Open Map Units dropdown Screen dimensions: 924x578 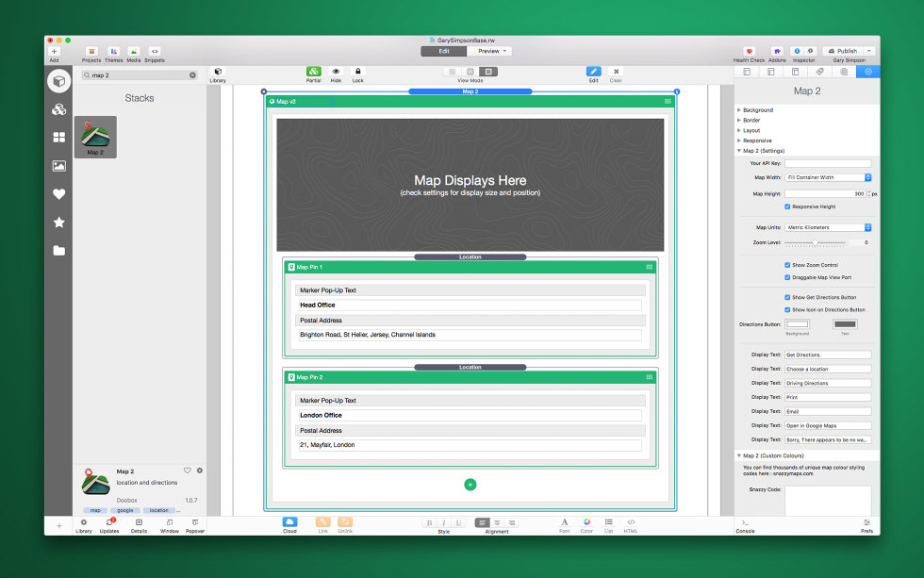click(828, 227)
